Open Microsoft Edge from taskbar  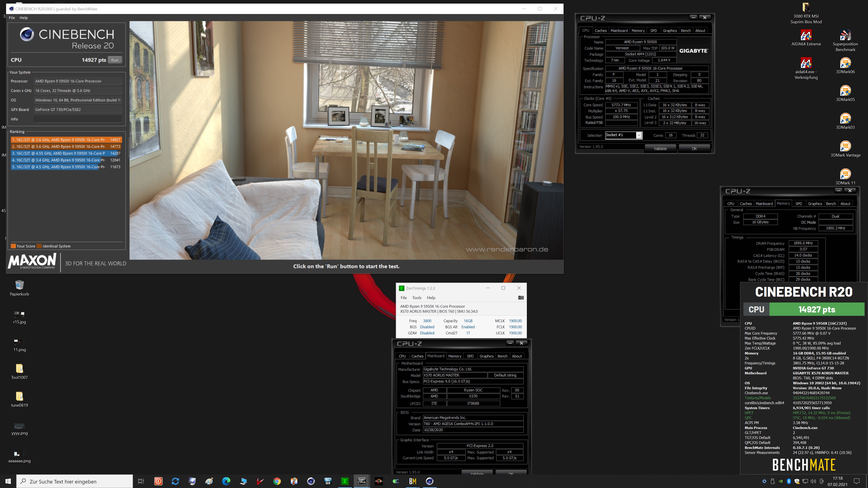pos(226,481)
